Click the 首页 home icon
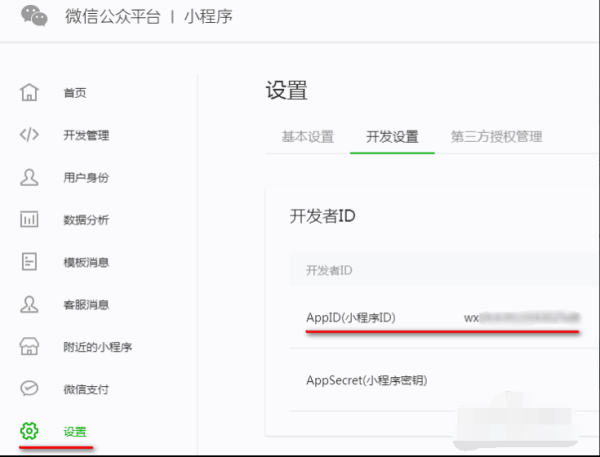This screenshot has width=600, height=457. (29, 92)
